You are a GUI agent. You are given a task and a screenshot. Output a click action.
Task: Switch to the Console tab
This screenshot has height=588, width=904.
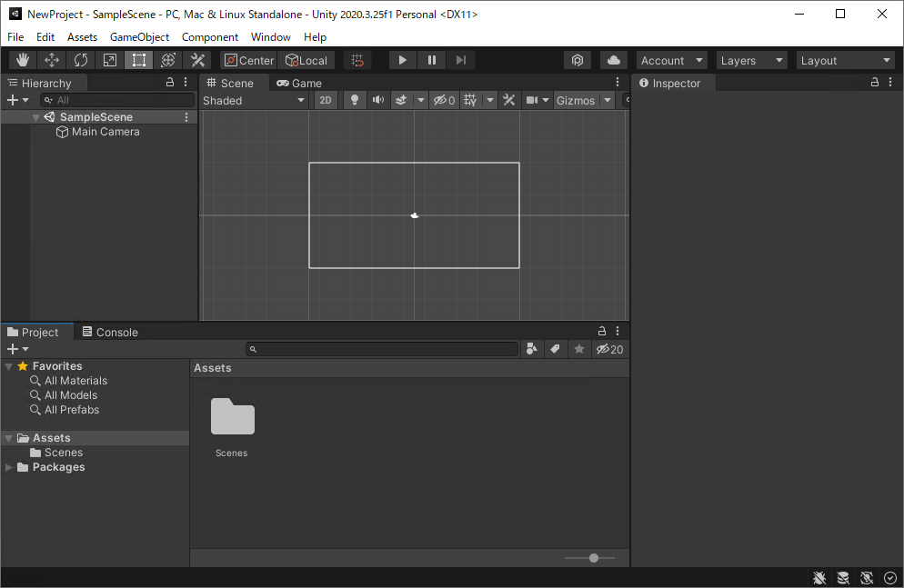[110, 332]
